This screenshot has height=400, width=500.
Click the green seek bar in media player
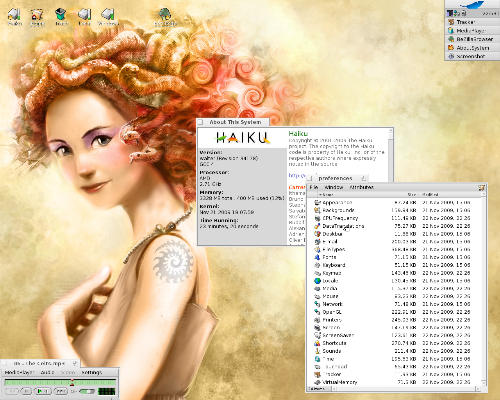point(60,382)
